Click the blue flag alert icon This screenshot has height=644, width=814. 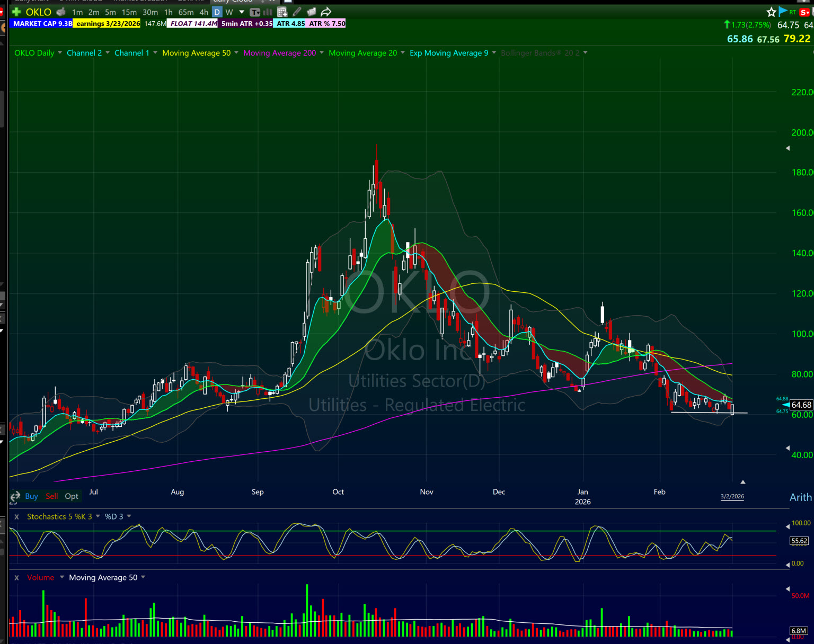tap(783, 12)
